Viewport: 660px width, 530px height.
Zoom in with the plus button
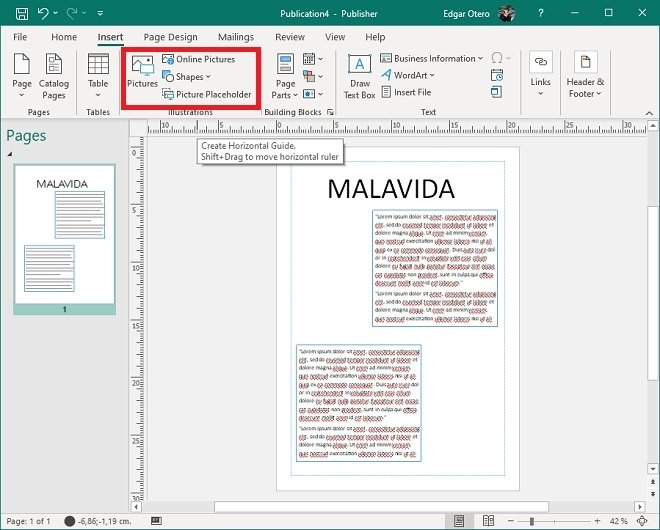coord(597,521)
